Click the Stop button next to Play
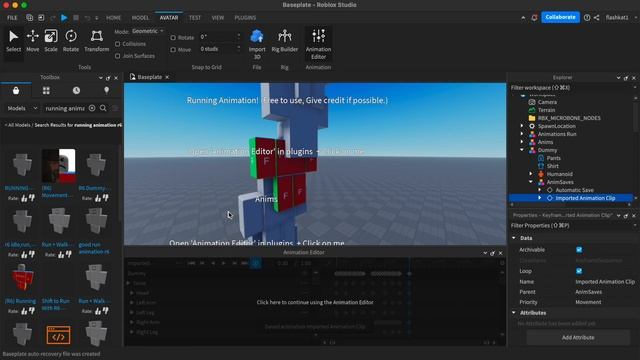The width and height of the screenshot is (640, 360). pos(76,18)
